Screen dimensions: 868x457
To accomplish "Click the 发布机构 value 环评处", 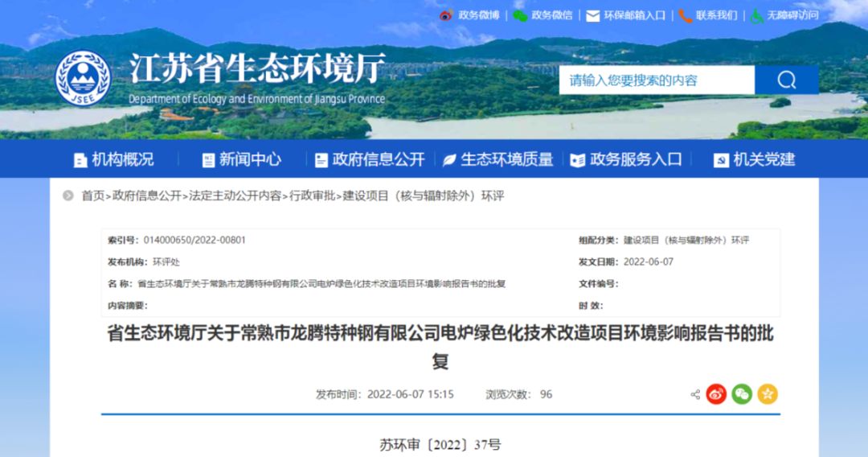I will pos(166,262).
